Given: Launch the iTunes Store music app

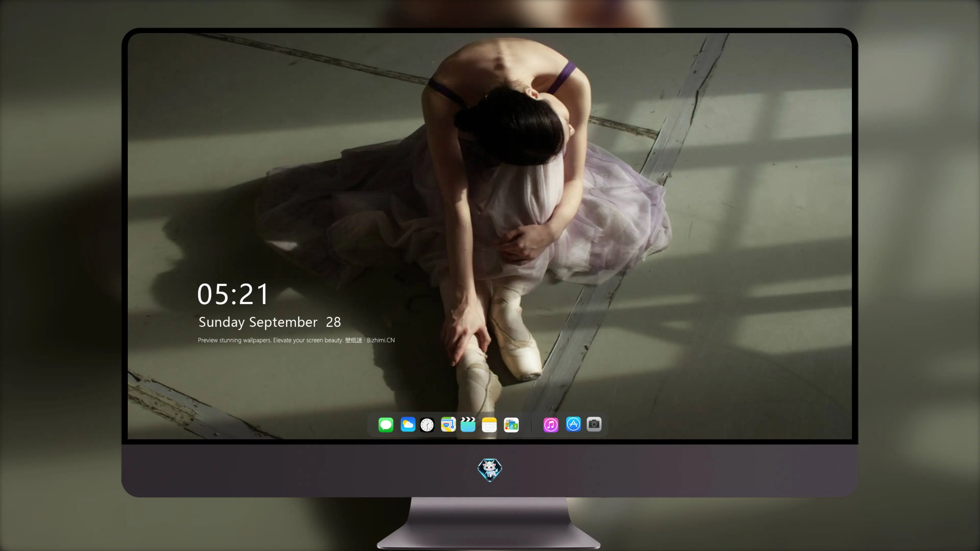Looking at the screenshot, I should 551,425.
